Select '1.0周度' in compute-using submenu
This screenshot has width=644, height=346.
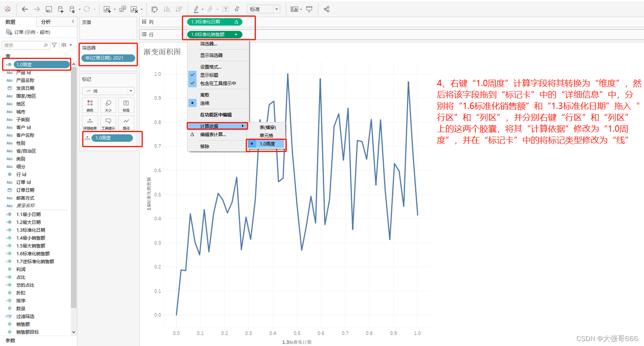click(x=266, y=144)
